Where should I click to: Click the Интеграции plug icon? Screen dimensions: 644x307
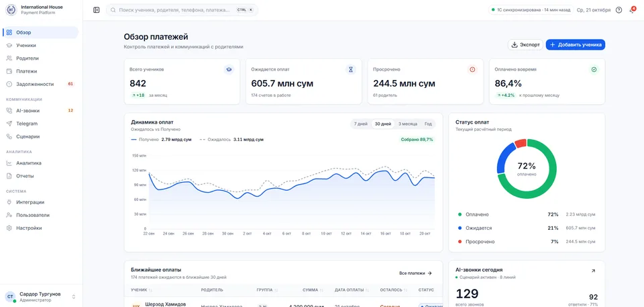click(x=9, y=202)
